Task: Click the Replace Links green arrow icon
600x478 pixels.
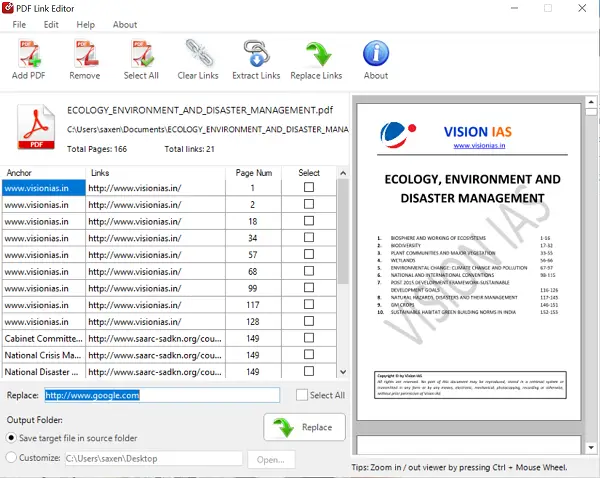Action: click(318, 54)
